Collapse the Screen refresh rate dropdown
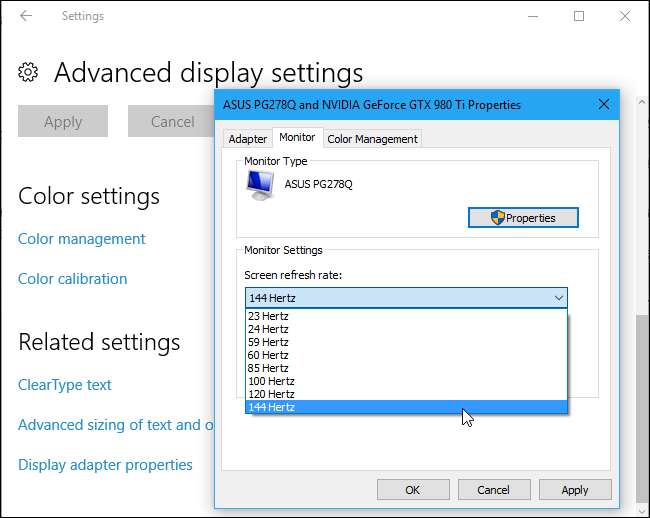 557,298
